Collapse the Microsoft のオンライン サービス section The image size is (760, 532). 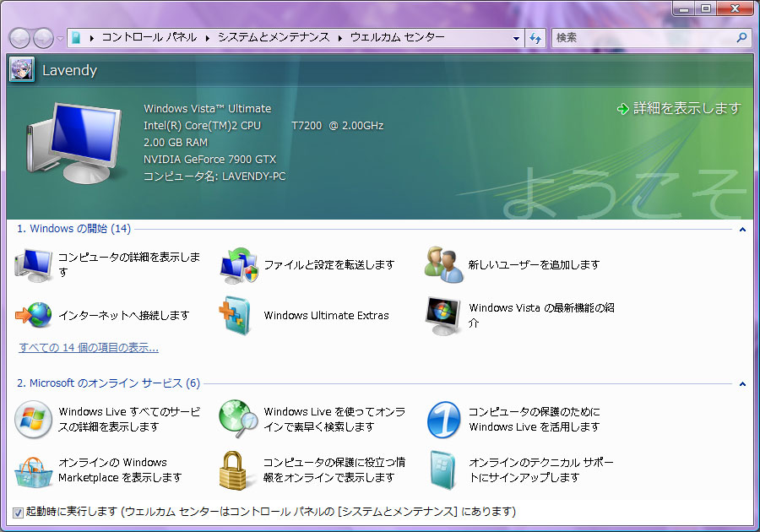[x=742, y=384]
